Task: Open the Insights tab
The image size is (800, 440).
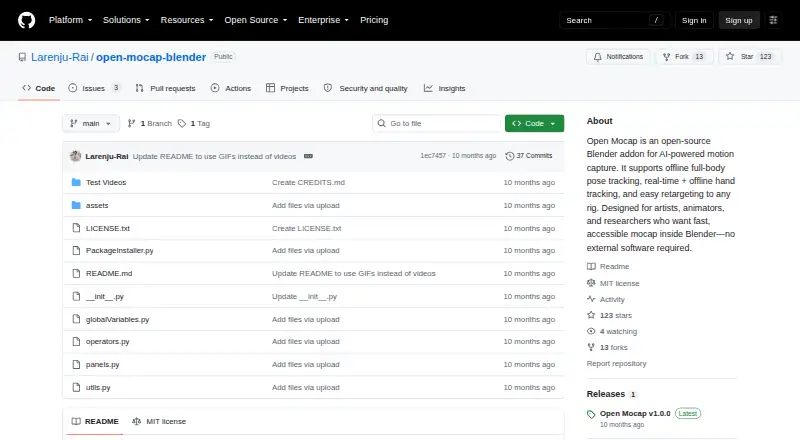Action: [x=444, y=88]
